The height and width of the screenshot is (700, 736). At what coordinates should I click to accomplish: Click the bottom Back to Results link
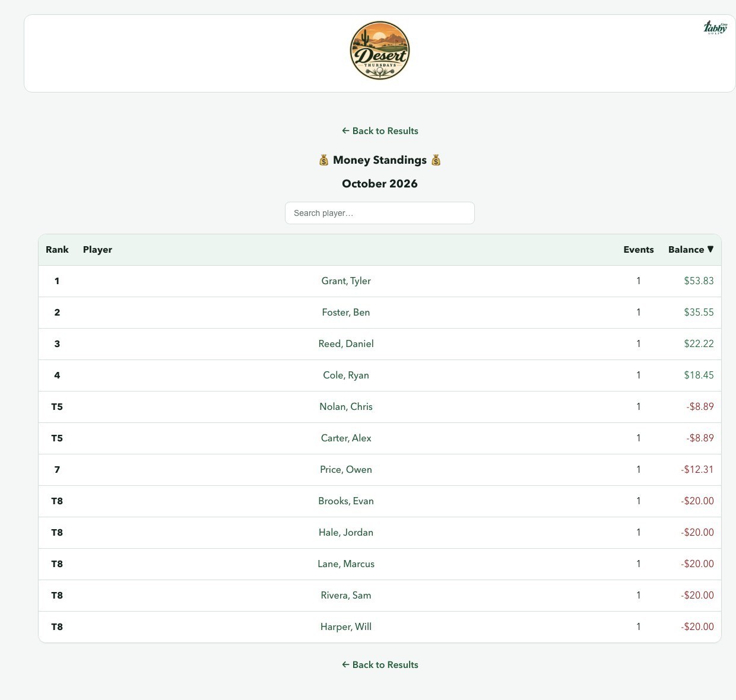click(380, 664)
